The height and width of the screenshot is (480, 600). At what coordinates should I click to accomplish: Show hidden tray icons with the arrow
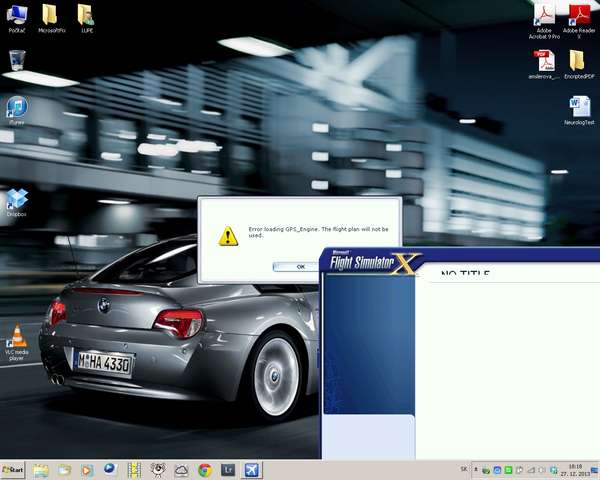tap(476, 469)
